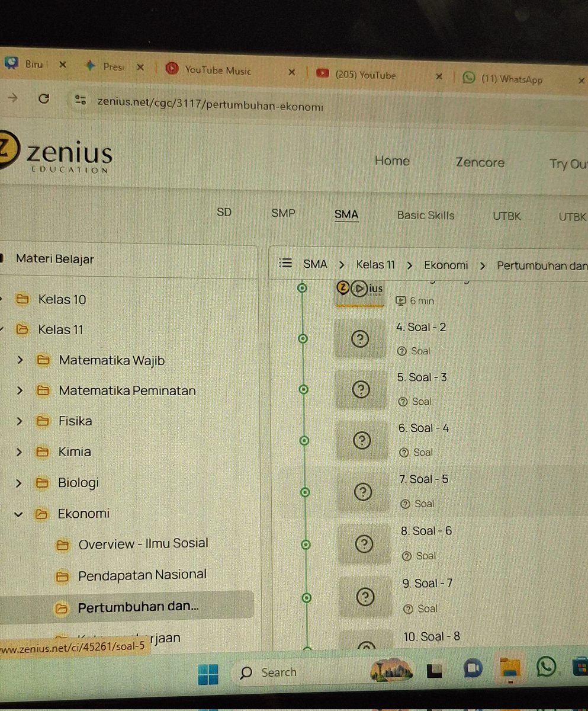Open the Zoom app icon on taskbar

coord(473,670)
